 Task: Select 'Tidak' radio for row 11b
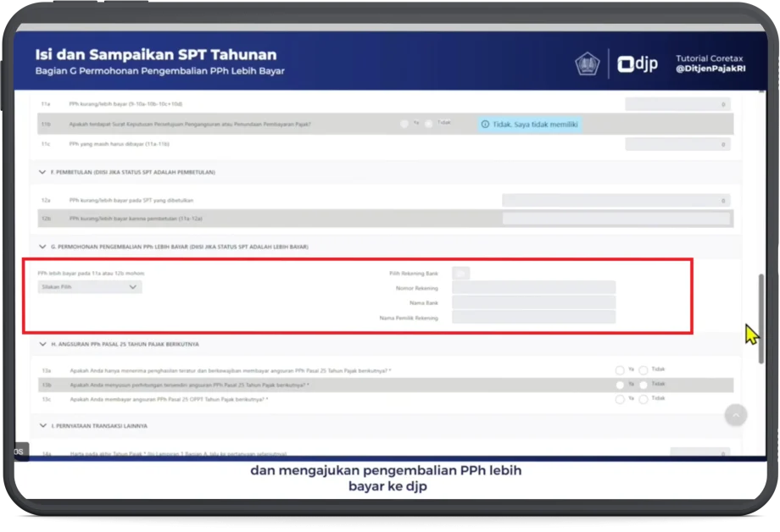429,124
